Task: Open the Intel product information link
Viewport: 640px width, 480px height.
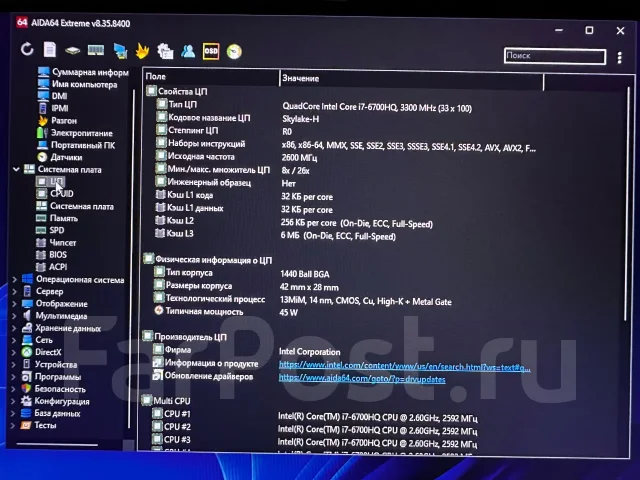Action: click(x=404, y=367)
